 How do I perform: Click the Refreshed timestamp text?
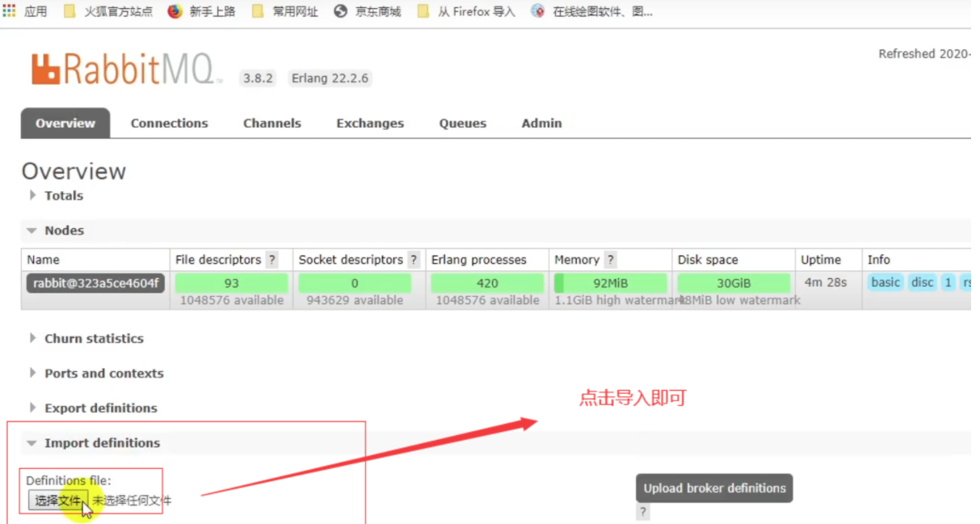925,53
